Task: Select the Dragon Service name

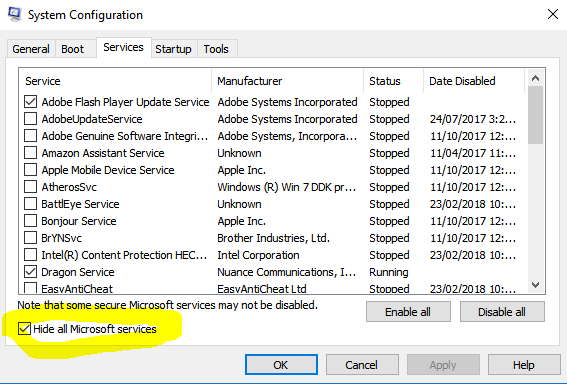Action: click(78, 272)
